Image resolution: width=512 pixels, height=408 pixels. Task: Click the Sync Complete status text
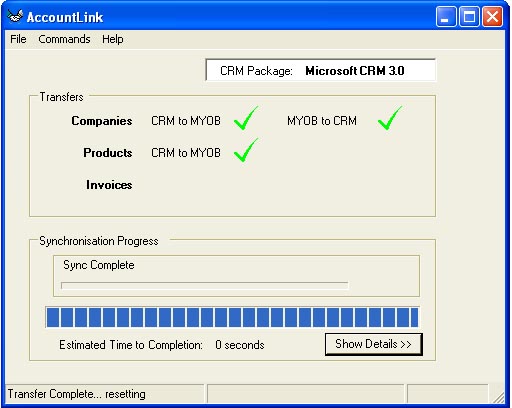pyautogui.click(x=99, y=265)
